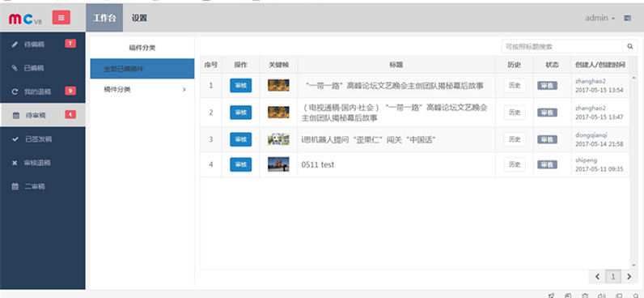The image size is (644, 298).
Task: Open the list icon next to admin
Action: 627,18
